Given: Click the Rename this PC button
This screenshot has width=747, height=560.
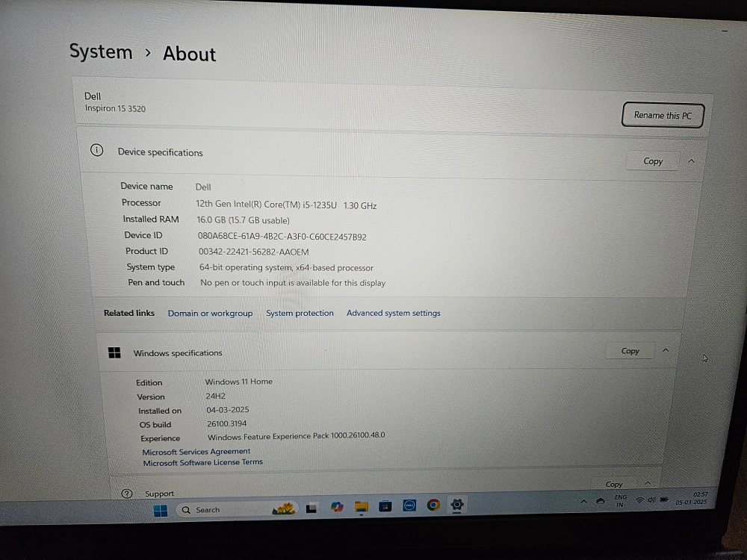Looking at the screenshot, I should [663, 115].
